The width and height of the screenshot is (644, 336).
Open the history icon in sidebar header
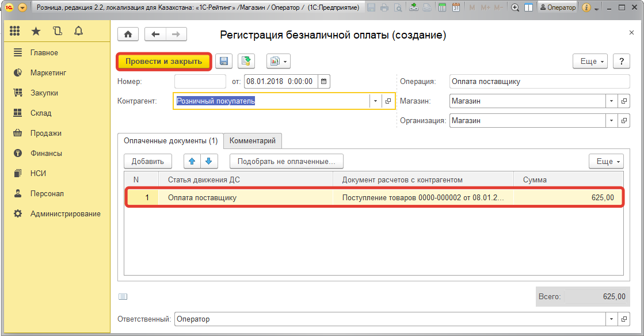(57, 31)
